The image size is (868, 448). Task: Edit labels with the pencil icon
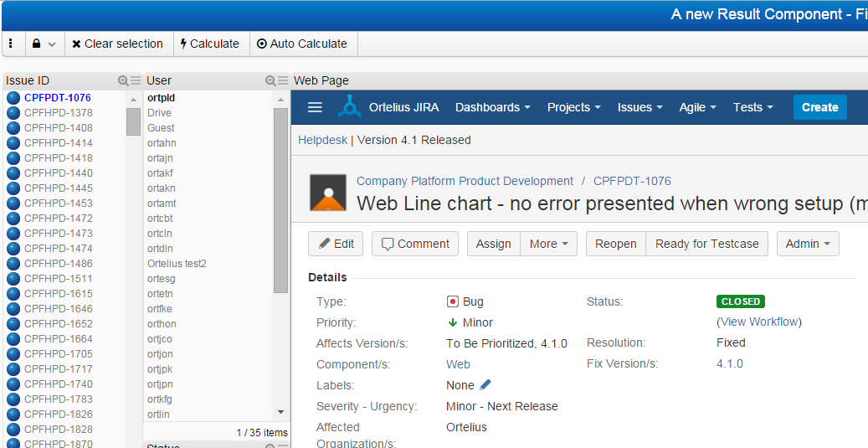click(x=485, y=384)
